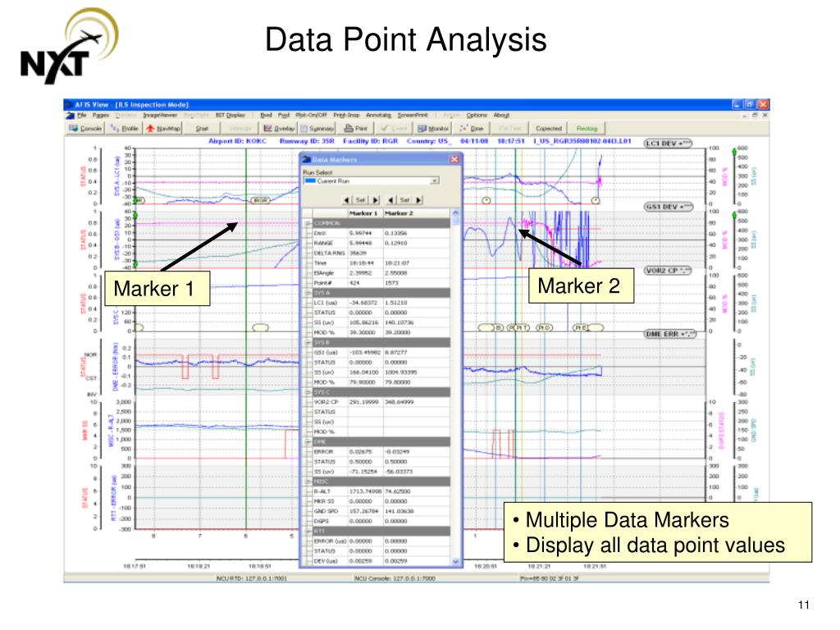Click the RGR event marker on plot
Image resolution: width=840 pixels, height=630 pixels.
click(260, 200)
